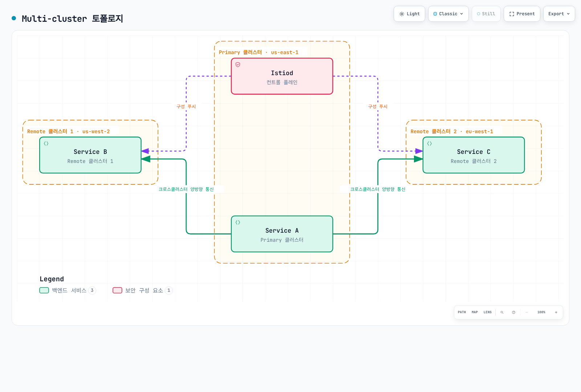This screenshot has width=581, height=392.
Task: Click the code icon on Service B
Action: (46, 143)
